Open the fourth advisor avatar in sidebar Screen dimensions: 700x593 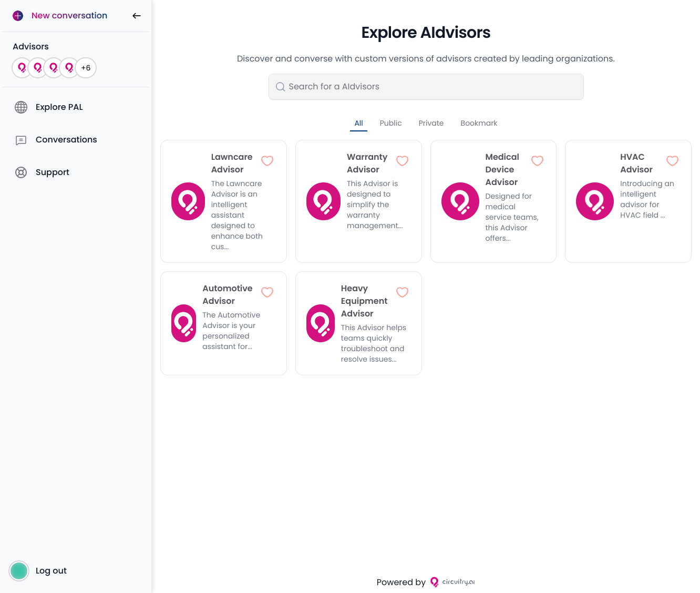click(69, 68)
